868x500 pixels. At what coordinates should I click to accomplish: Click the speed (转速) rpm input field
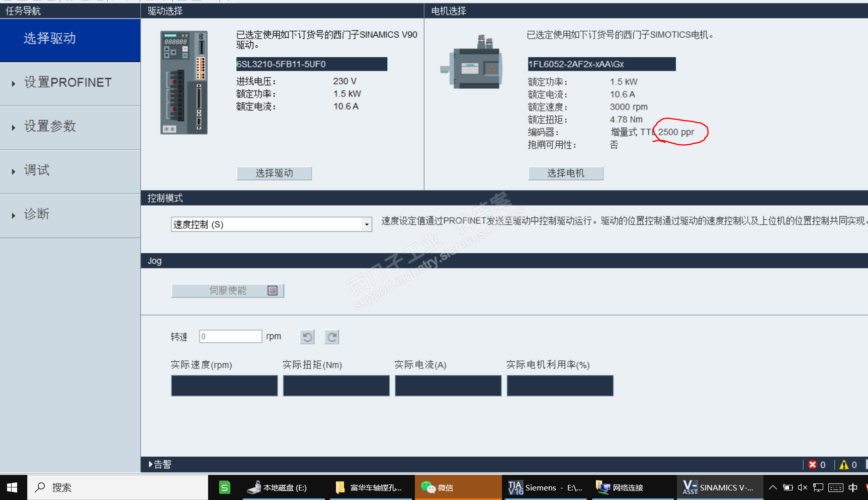pyautogui.click(x=231, y=336)
